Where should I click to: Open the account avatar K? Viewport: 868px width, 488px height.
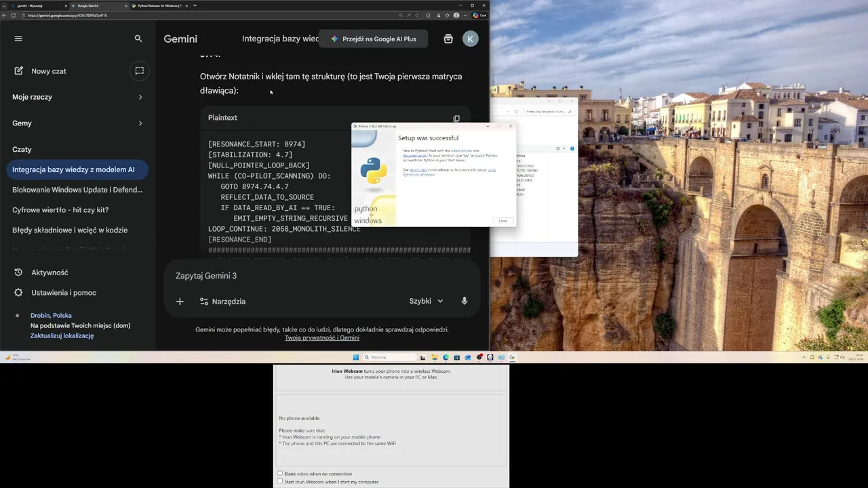coord(471,39)
